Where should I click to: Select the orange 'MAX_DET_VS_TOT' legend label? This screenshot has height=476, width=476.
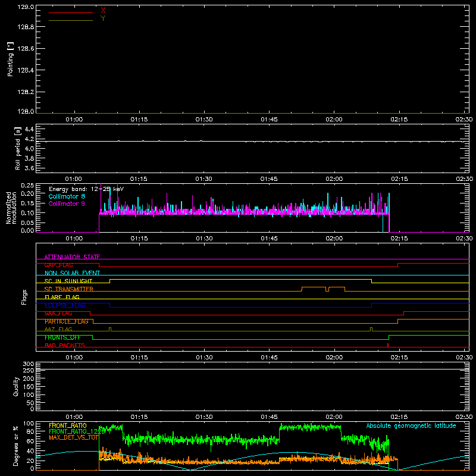[x=74, y=437]
